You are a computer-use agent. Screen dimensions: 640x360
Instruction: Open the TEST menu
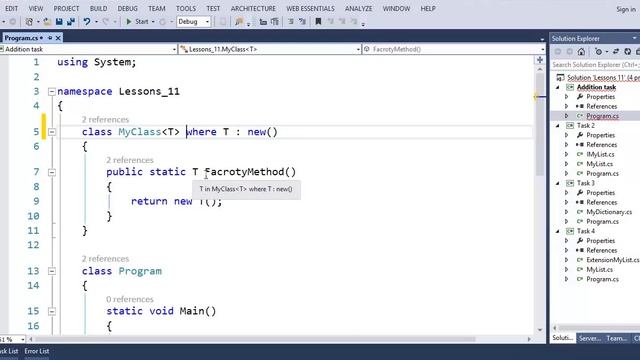click(213, 9)
